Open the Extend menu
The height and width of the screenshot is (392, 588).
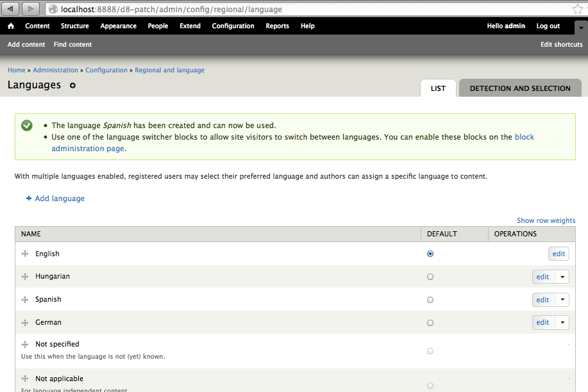[190, 26]
